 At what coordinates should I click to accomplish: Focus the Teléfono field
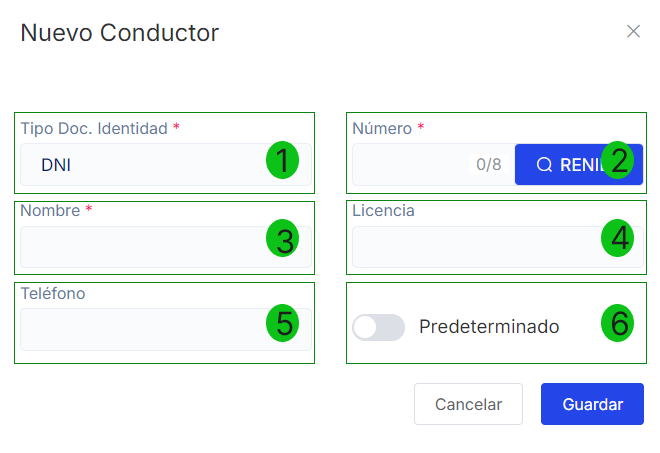click(x=140, y=329)
